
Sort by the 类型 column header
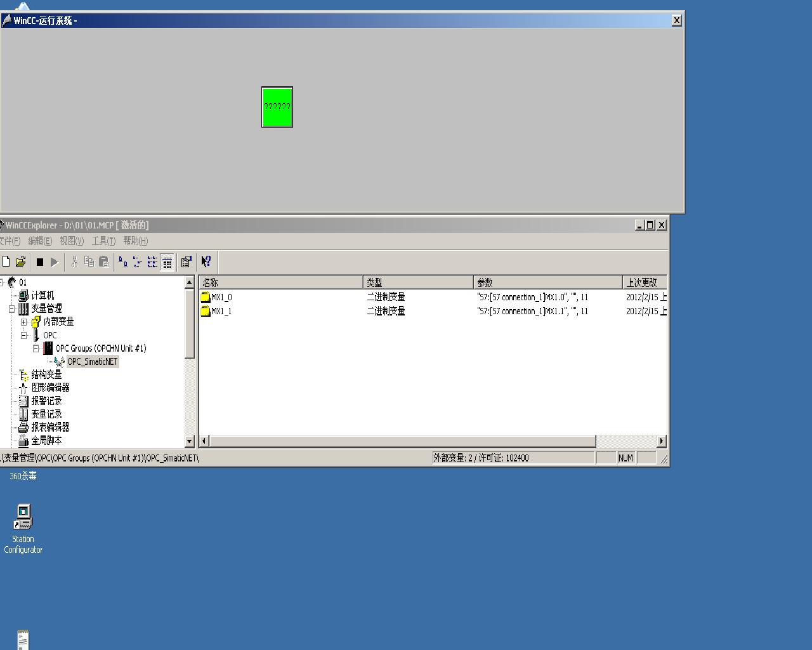click(418, 282)
